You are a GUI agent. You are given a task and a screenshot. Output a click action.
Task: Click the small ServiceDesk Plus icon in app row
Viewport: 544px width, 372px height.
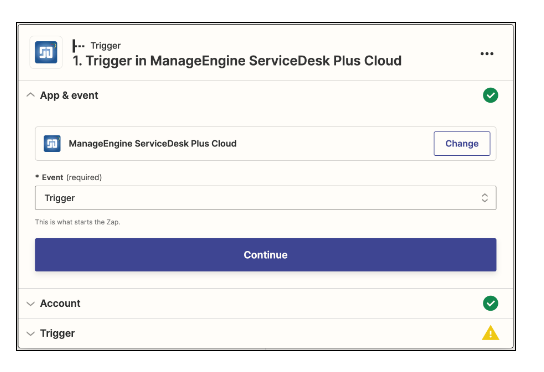(52, 143)
